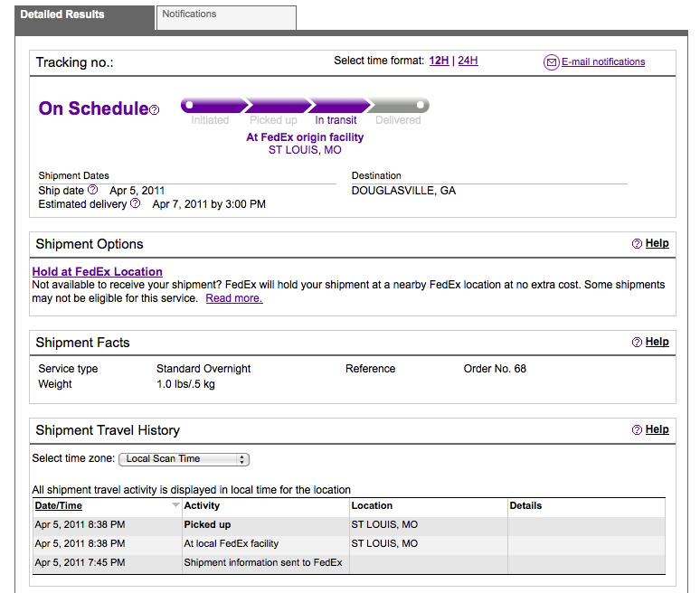
Task: Switch time format to 24H
Action: coord(468,61)
